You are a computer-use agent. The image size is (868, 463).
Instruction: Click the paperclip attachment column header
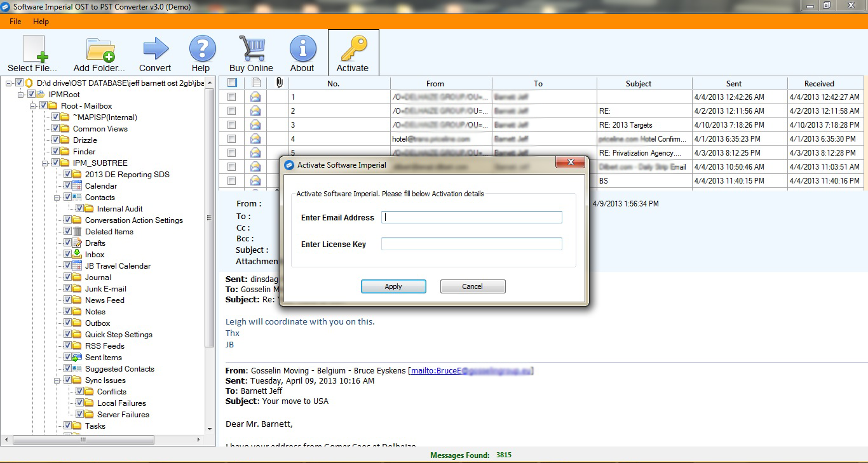(278, 83)
